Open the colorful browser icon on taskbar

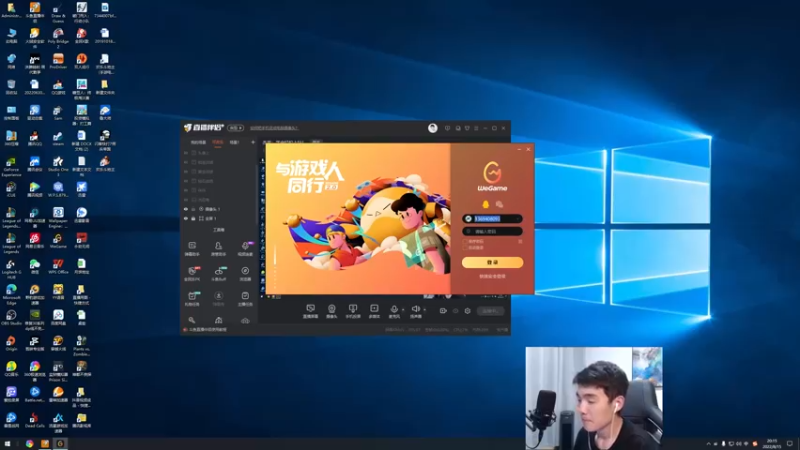tap(29, 444)
